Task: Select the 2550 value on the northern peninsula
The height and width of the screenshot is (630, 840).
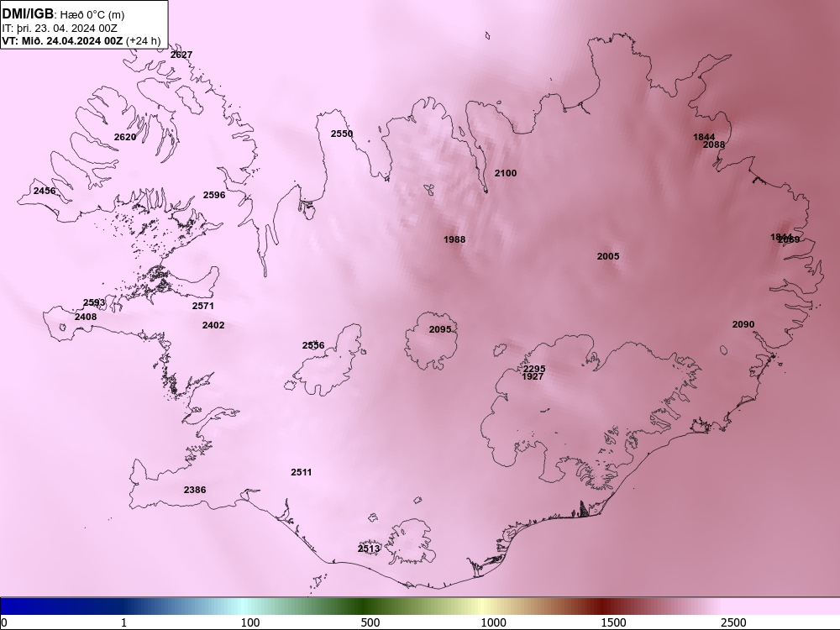Action: pos(342,134)
